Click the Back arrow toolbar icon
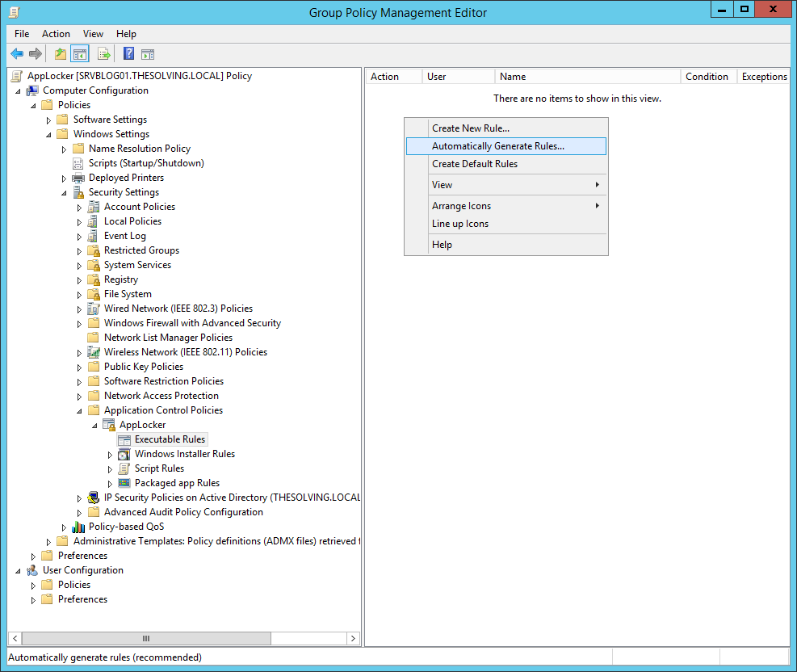The image size is (797, 672). pos(17,53)
